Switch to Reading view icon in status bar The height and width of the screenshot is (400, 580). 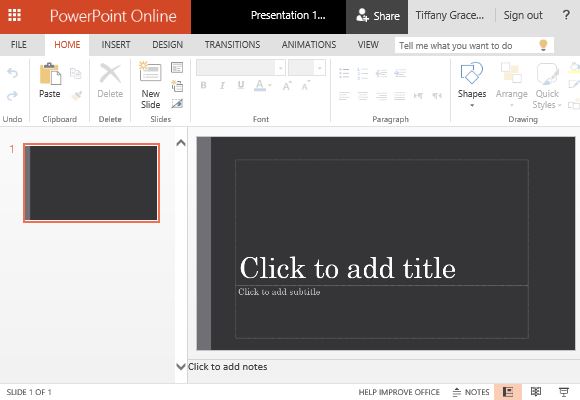[x=536, y=391]
